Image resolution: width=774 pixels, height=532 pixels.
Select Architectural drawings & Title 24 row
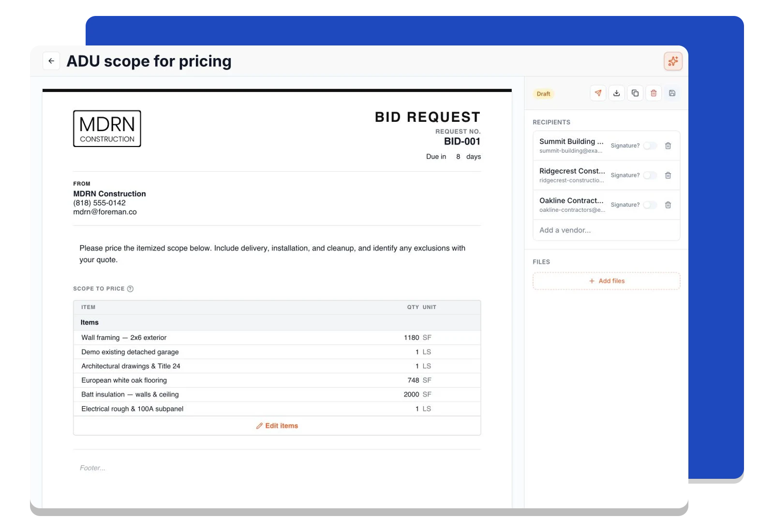pos(277,366)
